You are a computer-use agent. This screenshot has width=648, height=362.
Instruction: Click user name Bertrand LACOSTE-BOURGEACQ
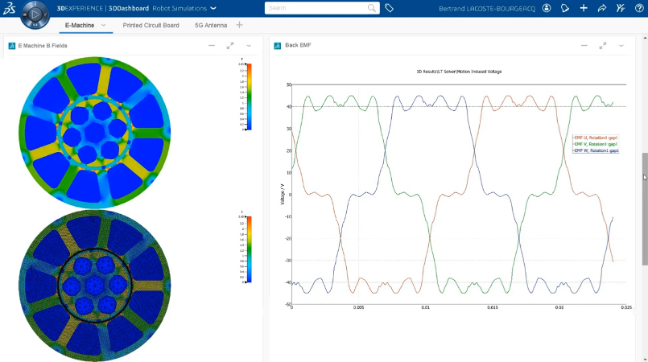click(x=487, y=8)
